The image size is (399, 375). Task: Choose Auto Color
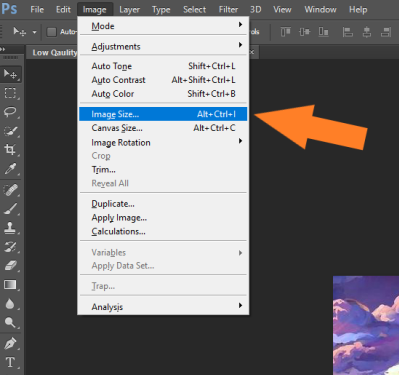[163, 94]
